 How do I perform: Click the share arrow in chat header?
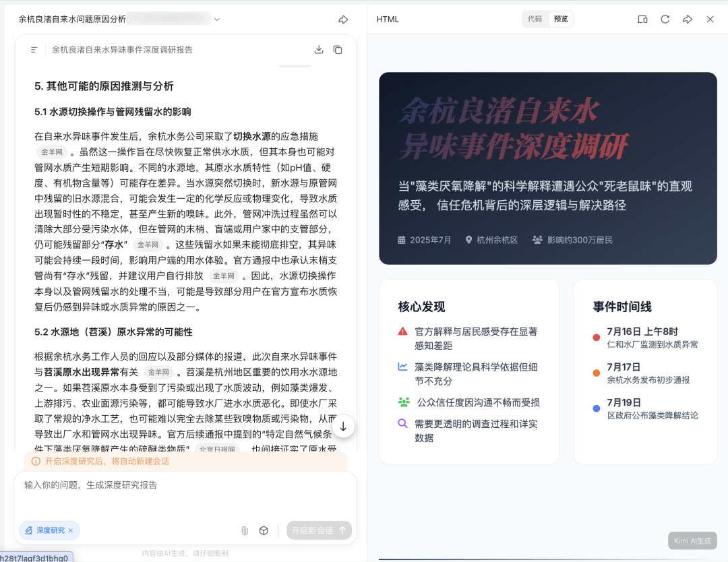[343, 20]
